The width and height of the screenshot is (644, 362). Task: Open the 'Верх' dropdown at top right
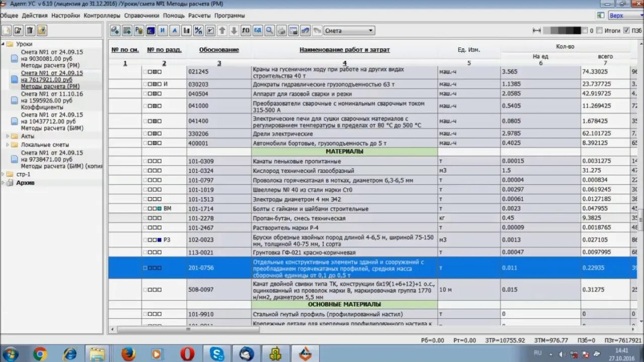625,16
